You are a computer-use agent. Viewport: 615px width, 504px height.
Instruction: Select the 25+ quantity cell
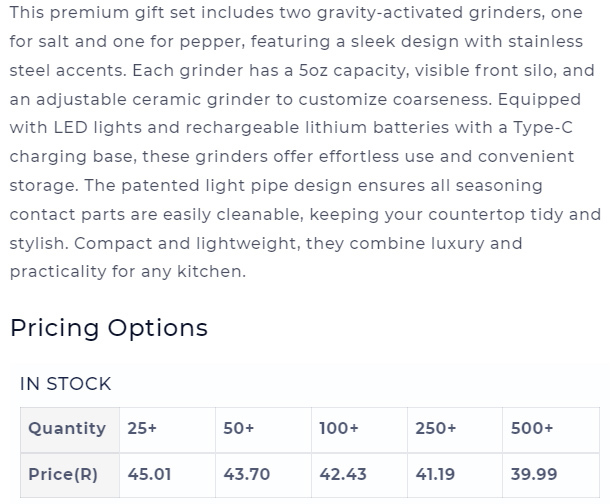click(x=167, y=429)
